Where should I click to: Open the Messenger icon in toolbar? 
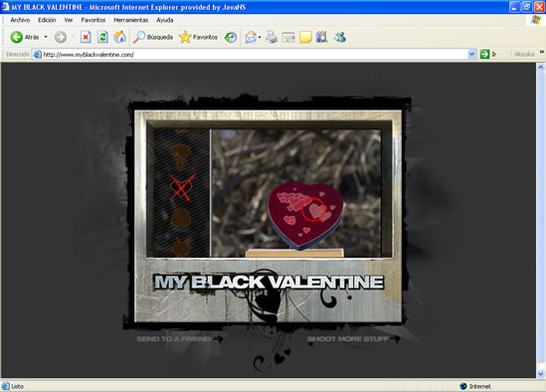click(x=340, y=37)
